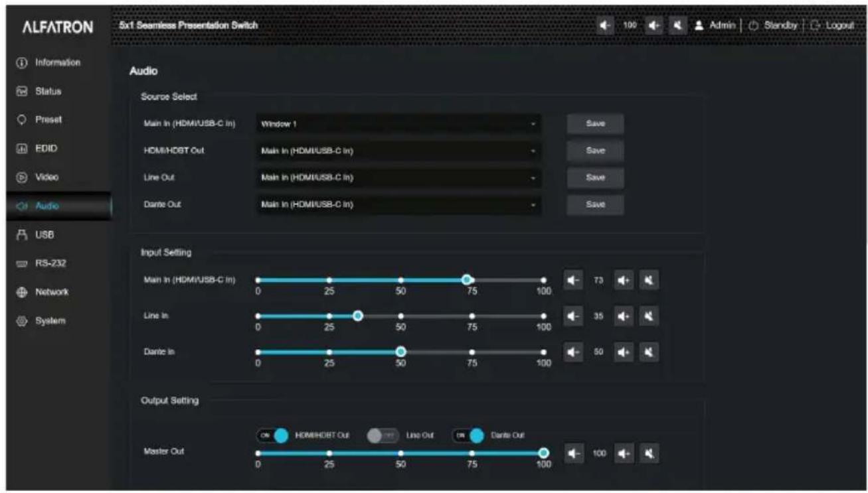Click the Master Out volume value 100

pos(599,454)
